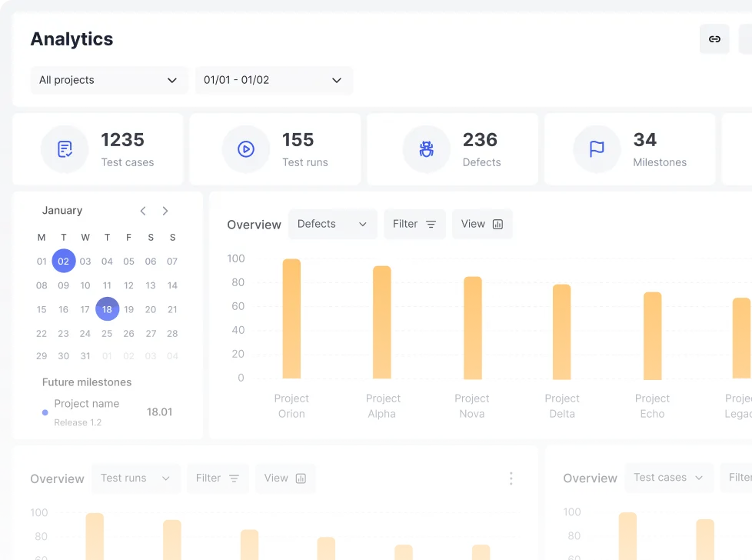Click the copy link icon button

pyautogui.click(x=714, y=39)
